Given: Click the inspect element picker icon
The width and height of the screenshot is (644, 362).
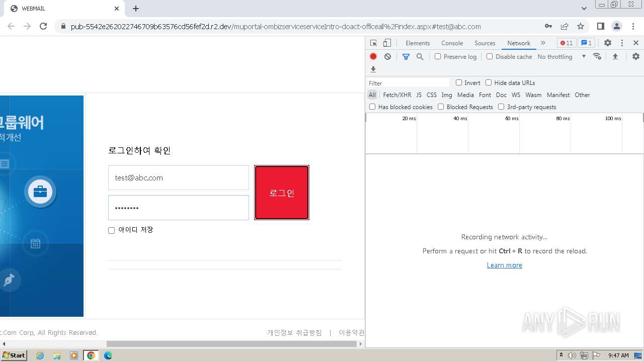Looking at the screenshot, I should (373, 43).
